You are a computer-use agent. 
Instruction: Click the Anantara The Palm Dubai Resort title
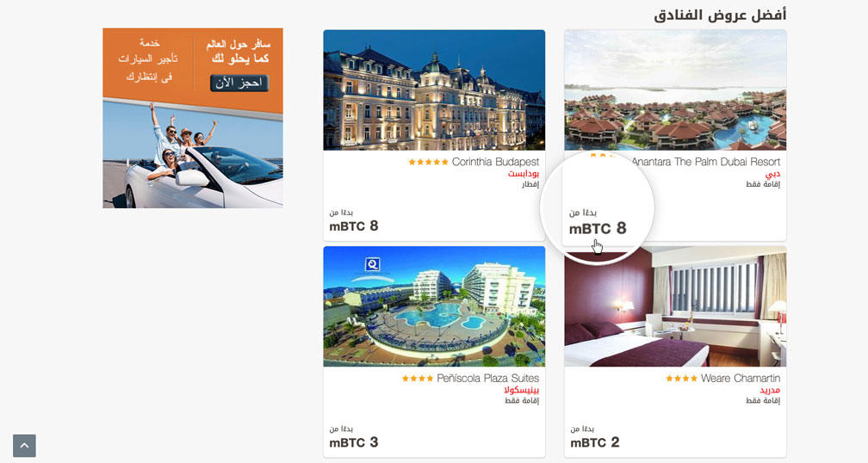pyautogui.click(x=706, y=162)
